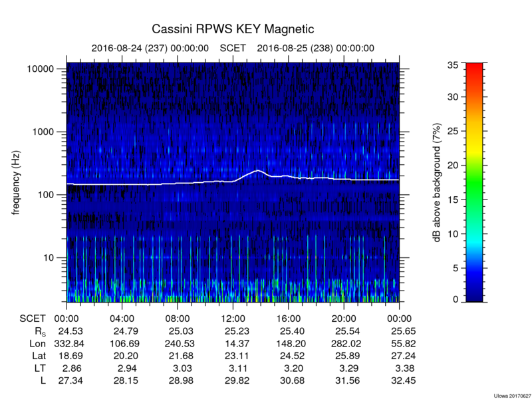The image size is (532, 399).
Task: Click the 'frequency (Hz)' axis label
Action: [x=15, y=182]
